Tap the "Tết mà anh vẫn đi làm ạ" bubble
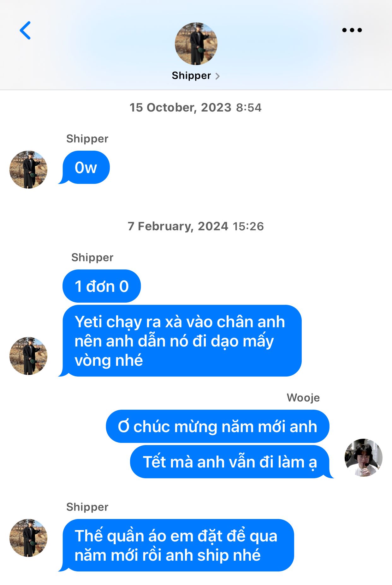Viewport: 392px width, 585px height. click(x=230, y=462)
